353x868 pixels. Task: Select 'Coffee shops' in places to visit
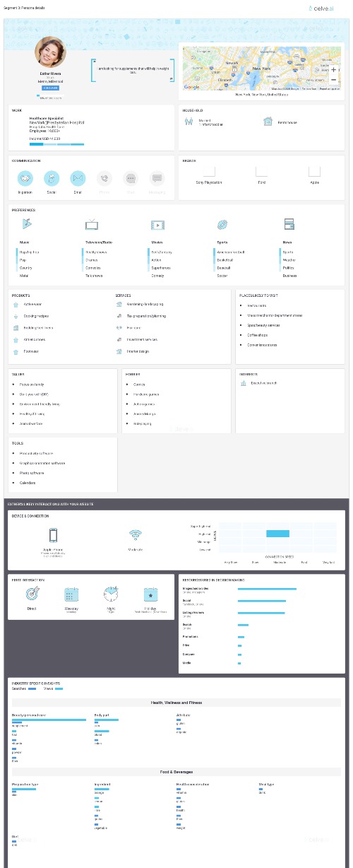[x=258, y=335]
